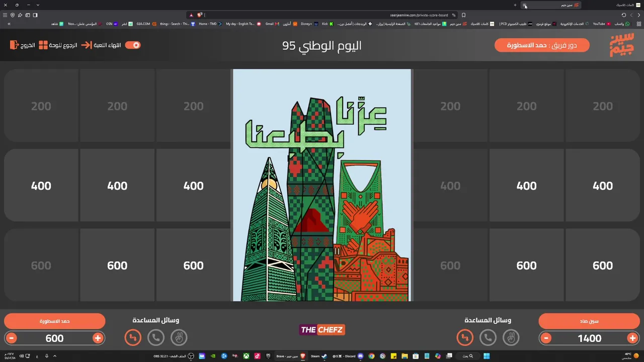The width and height of the screenshot is (644, 362).
Task: Open the My day - English bookmark
Action: click(244, 24)
